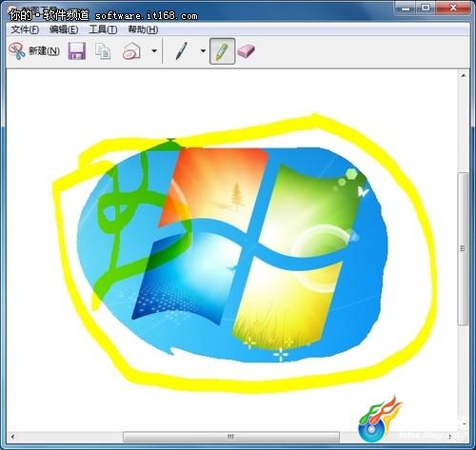Open the 文件(F) menu
The height and width of the screenshot is (450, 476).
pyautogui.click(x=25, y=29)
